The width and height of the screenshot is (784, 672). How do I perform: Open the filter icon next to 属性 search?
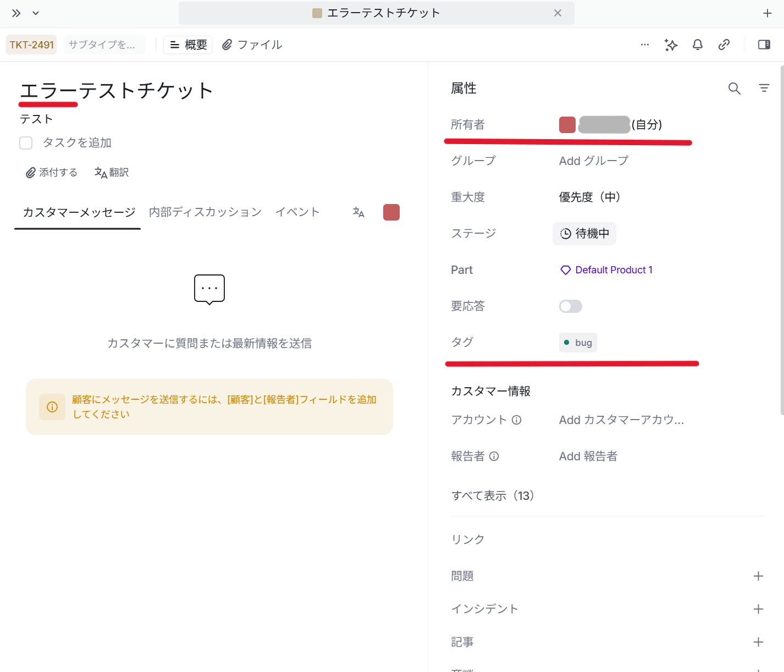764,88
